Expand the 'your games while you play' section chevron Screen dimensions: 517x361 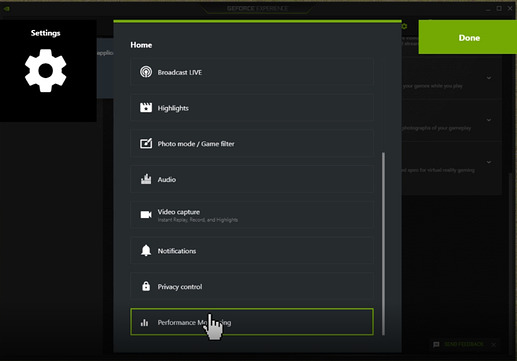tap(489, 78)
